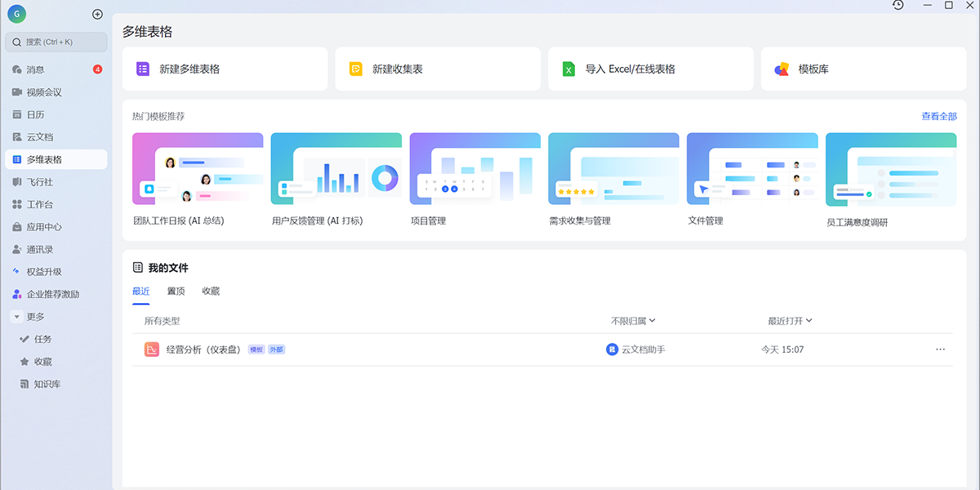The image size is (980, 490).
Task: Click the search box at top left
Action: pos(55,42)
